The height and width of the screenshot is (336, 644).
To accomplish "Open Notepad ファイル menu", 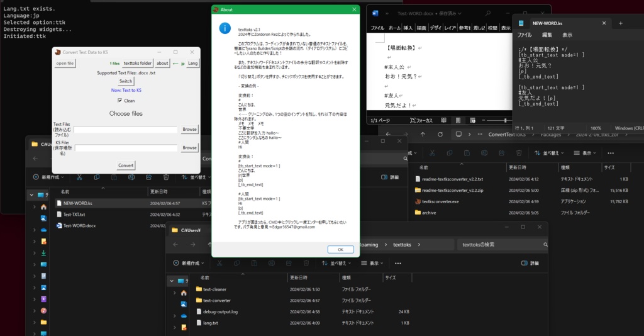I will (525, 35).
